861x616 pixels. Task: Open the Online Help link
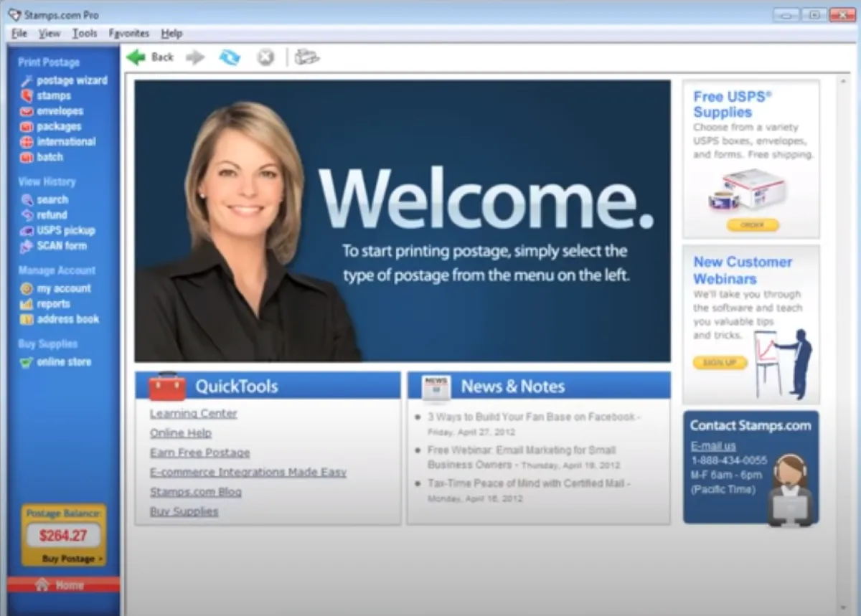point(181,433)
